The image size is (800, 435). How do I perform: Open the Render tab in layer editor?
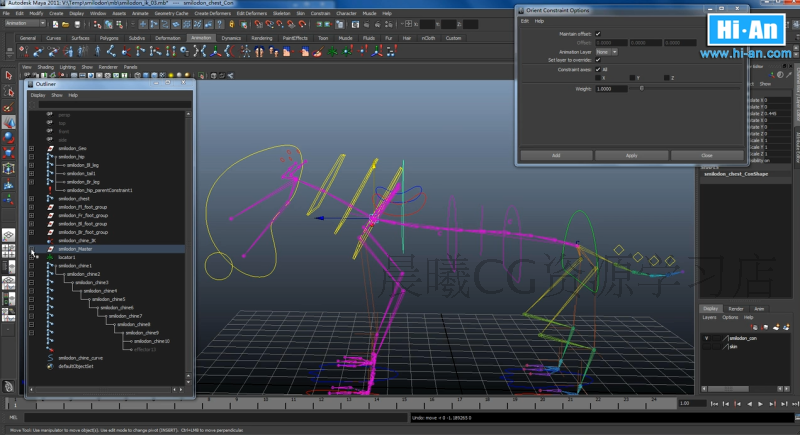735,309
